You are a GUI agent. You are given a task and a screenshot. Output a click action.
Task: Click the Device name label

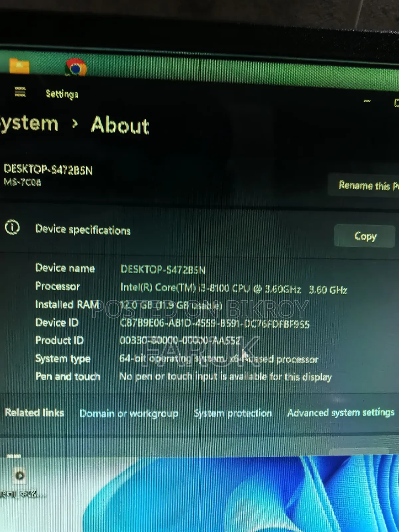(65, 268)
